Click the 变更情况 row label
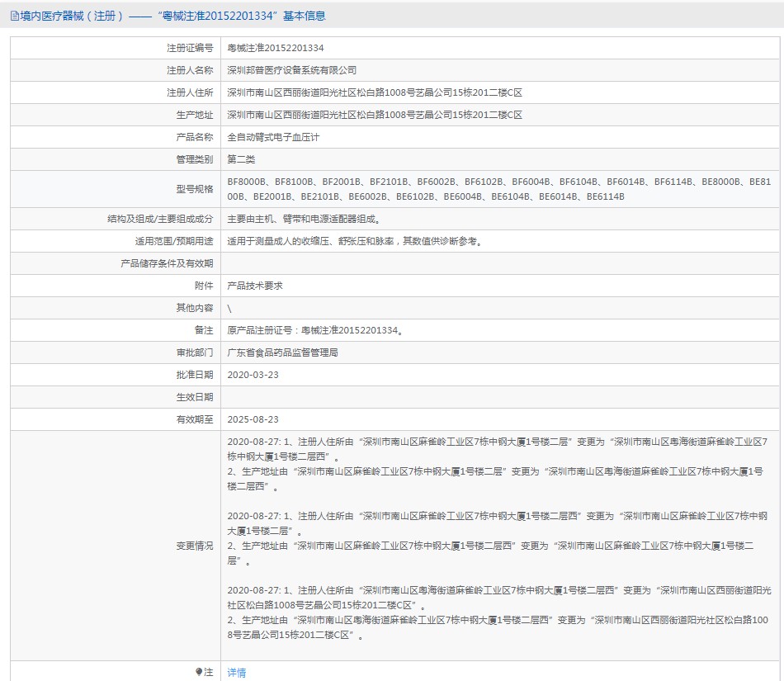The width and height of the screenshot is (784, 681). [x=195, y=546]
